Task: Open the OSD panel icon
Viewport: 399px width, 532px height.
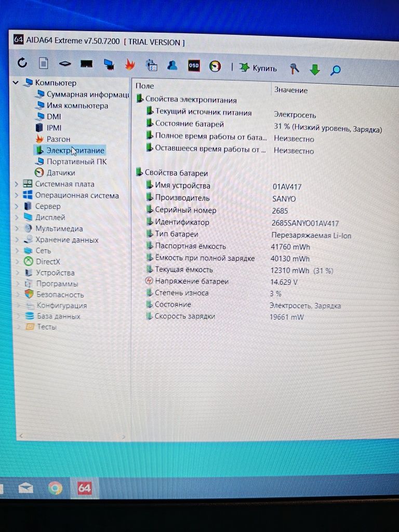Action: [194, 66]
